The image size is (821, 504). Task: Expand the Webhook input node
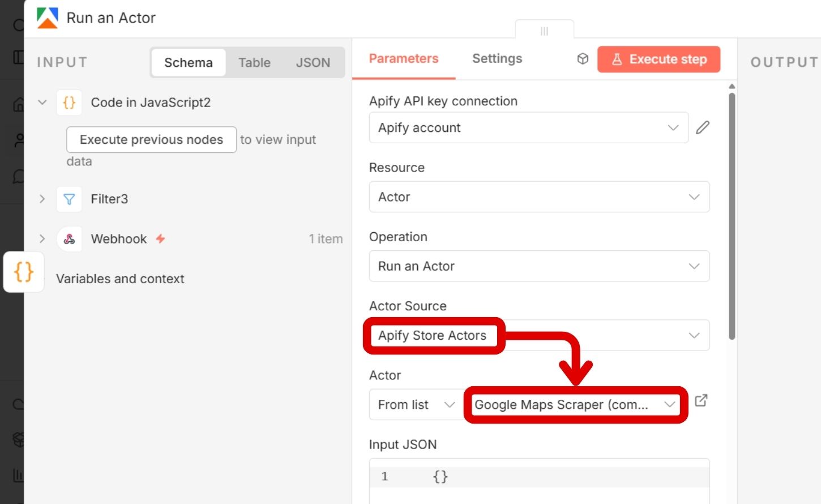[42, 239]
